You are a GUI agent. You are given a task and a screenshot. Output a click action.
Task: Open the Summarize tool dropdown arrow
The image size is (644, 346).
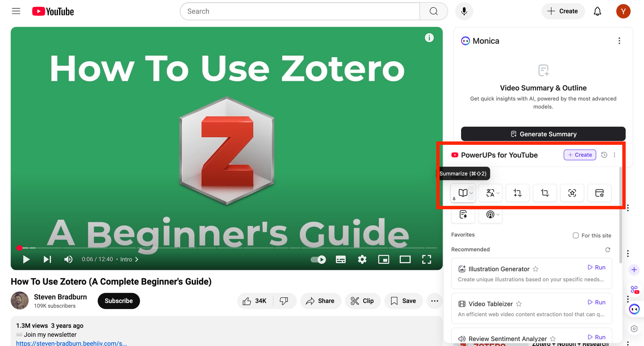click(x=471, y=193)
